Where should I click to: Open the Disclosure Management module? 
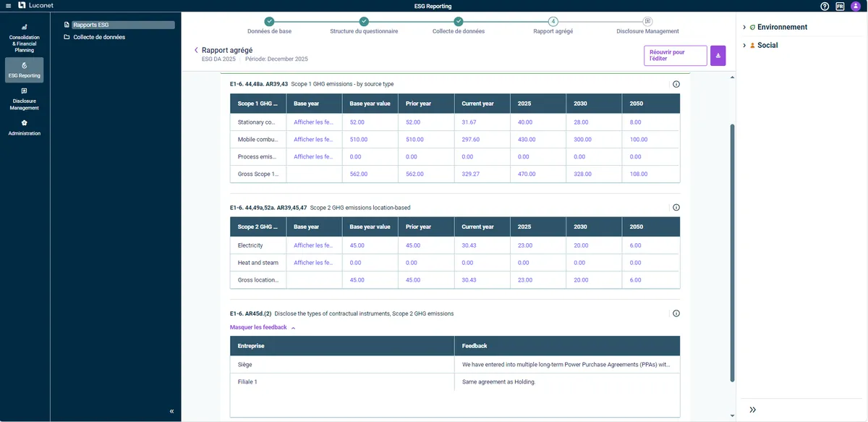pos(25,100)
